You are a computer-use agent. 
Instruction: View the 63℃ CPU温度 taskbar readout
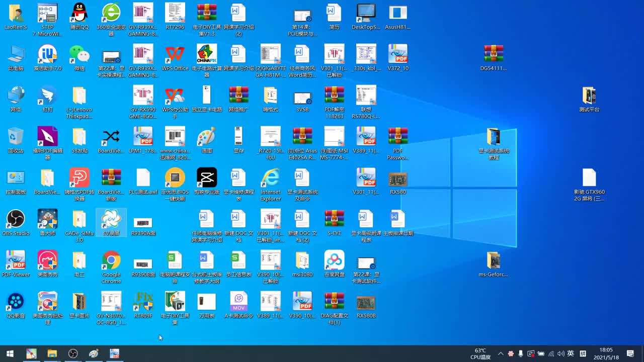tap(480, 354)
